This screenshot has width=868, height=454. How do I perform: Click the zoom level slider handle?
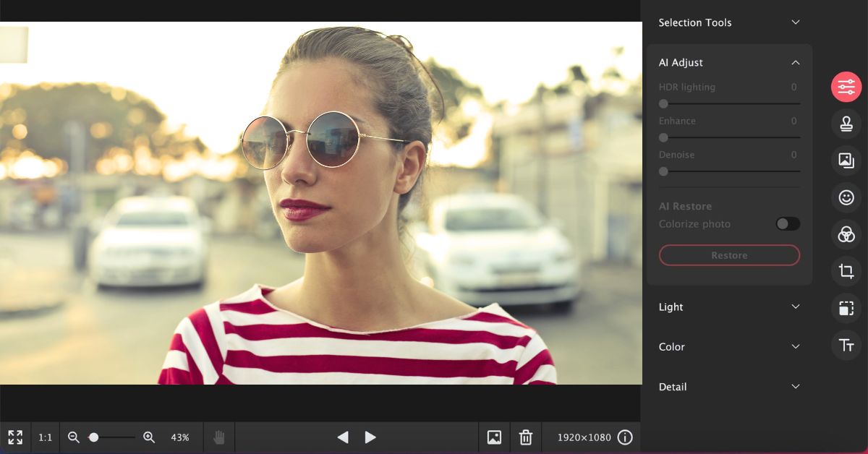pos(93,437)
